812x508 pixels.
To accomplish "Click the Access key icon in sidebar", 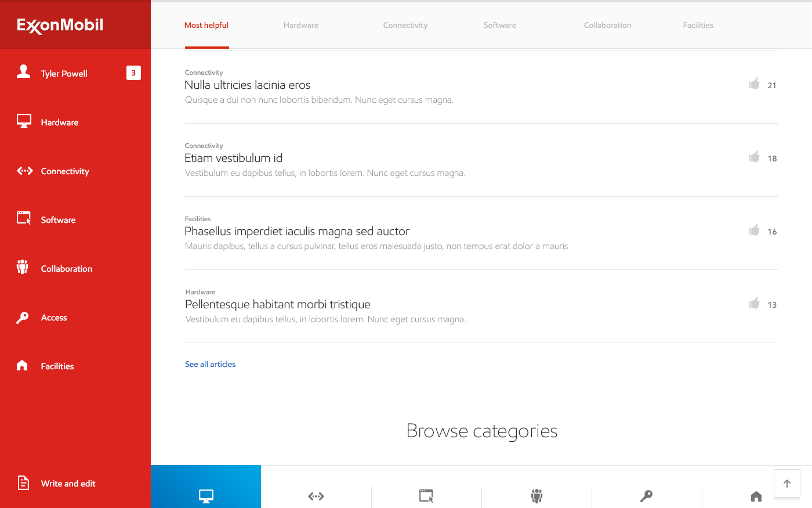I will point(23,318).
